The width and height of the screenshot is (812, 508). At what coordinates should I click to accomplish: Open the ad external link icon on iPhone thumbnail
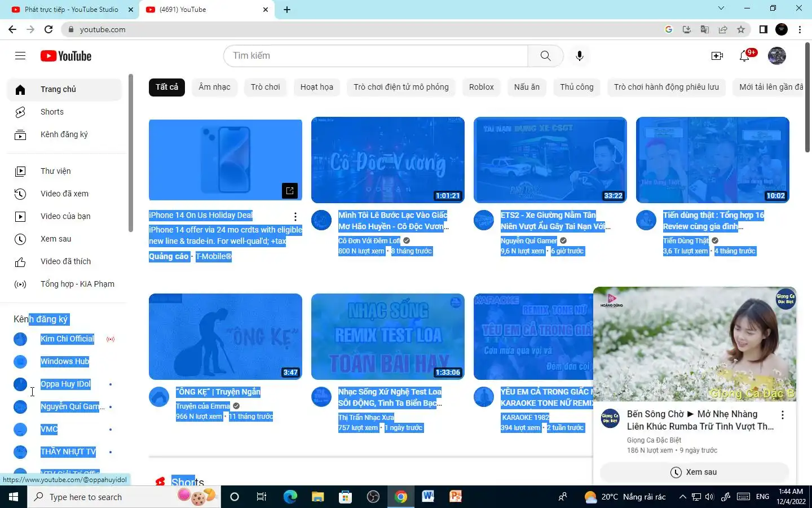290,191
